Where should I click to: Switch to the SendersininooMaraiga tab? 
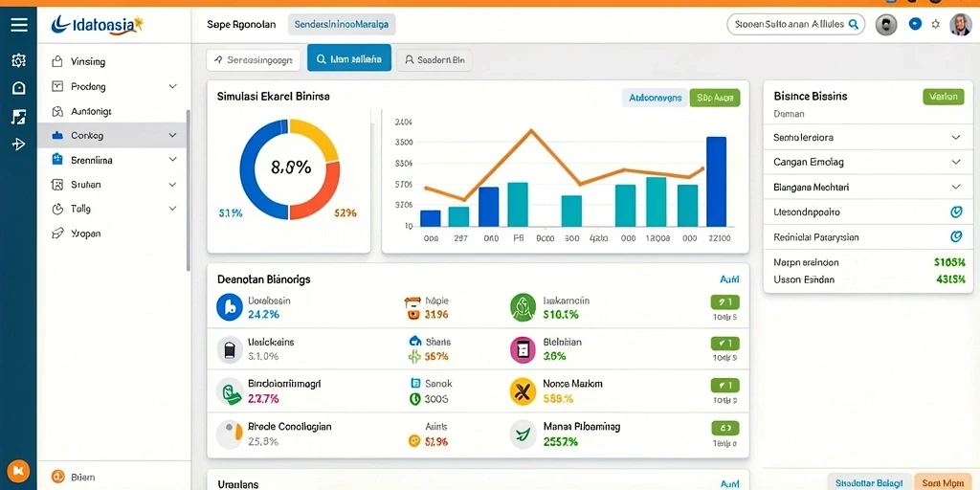[x=342, y=24]
